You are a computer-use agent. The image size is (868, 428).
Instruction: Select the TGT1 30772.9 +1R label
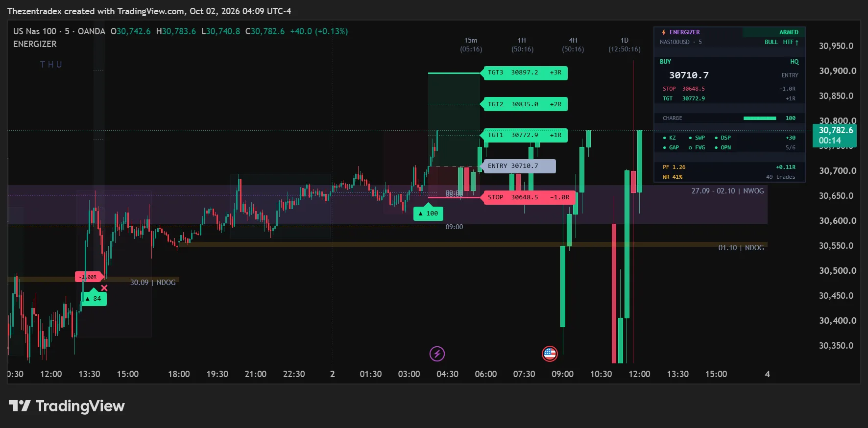525,135
